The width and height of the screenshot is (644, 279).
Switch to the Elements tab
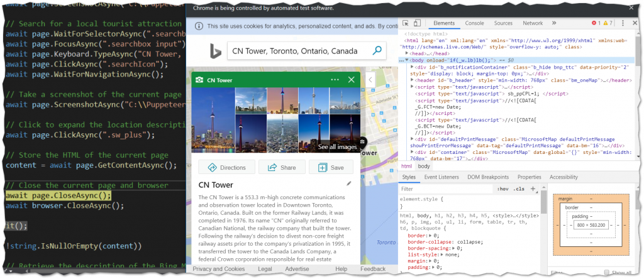coord(443,23)
